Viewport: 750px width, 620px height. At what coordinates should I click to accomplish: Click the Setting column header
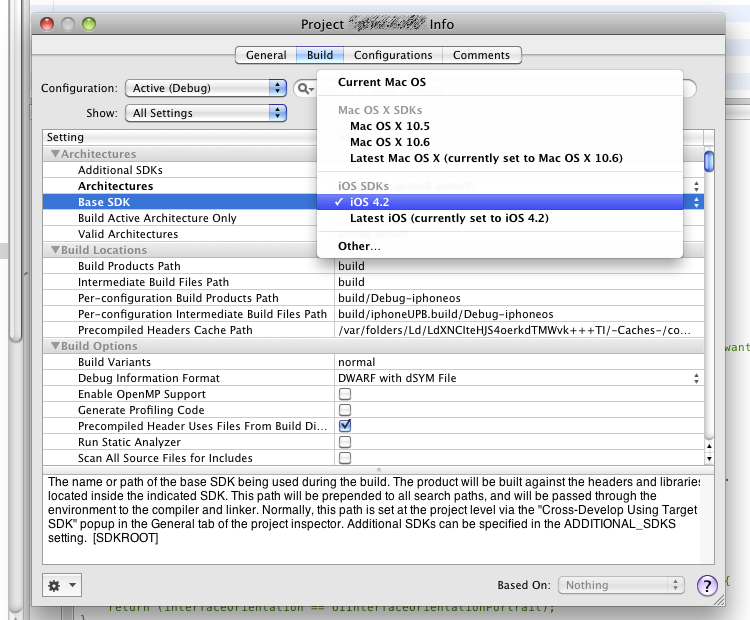pos(179,137)
